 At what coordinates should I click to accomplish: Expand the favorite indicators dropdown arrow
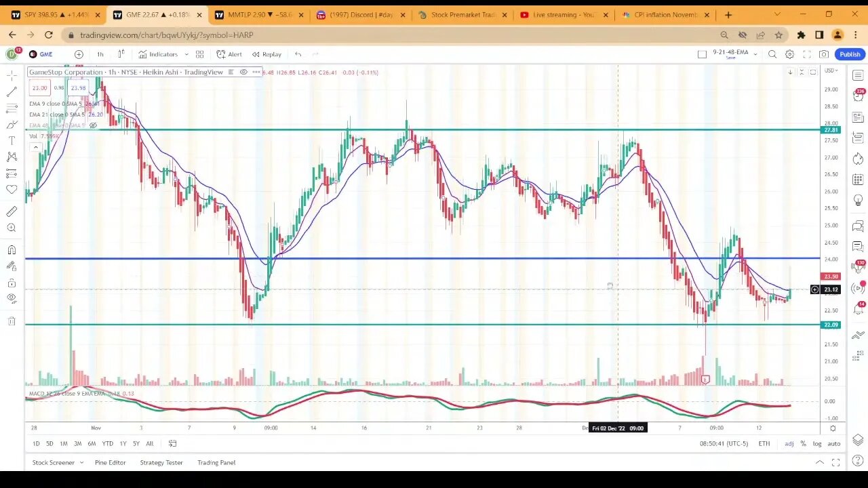186,54
